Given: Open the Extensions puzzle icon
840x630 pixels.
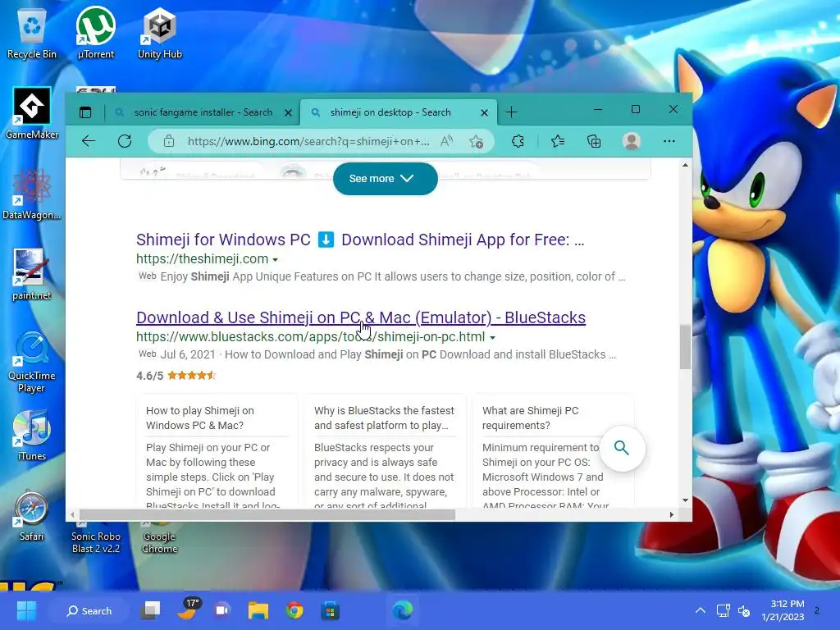Looking at the screenshot, I should pos(518,141).
